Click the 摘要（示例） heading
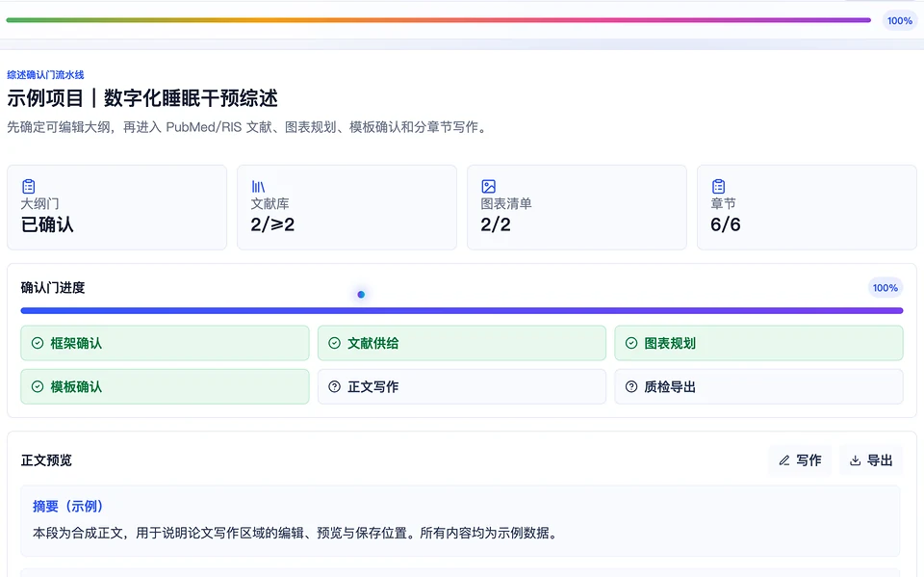Image resolution: width=924 pixels, height=577 pixels. [67, 507]
